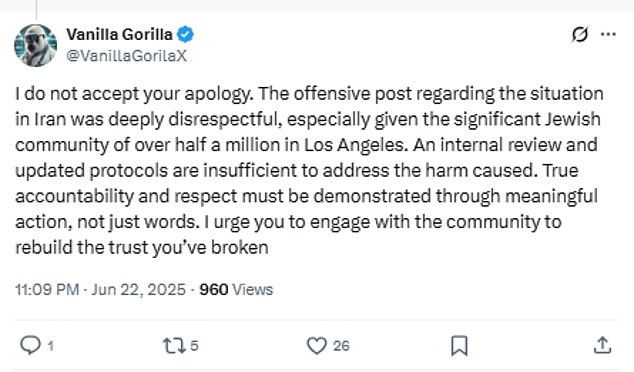Click the Jun 22, 2025 date
The width and height of the screenshot is (634, 372).
138,290
